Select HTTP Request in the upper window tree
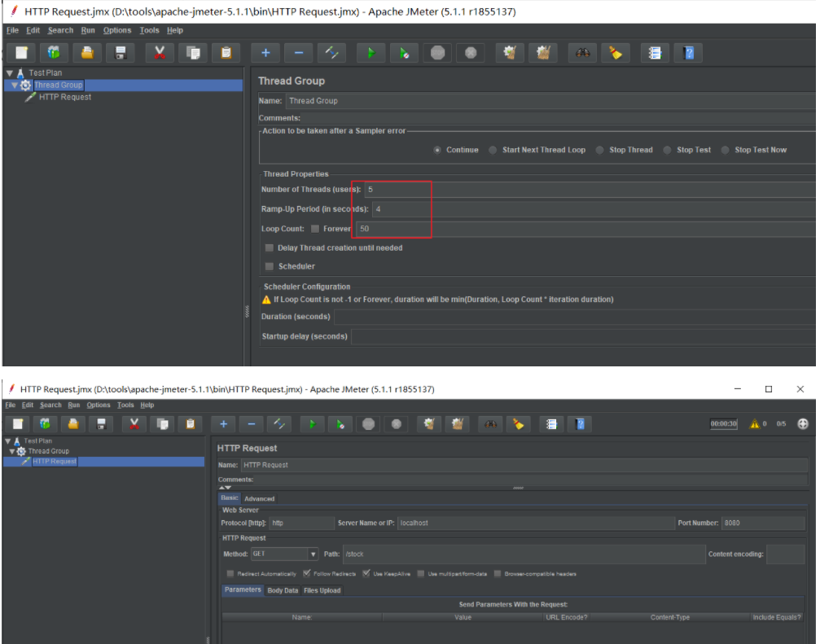This screenshot has width=820, height=644. click(x=65, y=97)
